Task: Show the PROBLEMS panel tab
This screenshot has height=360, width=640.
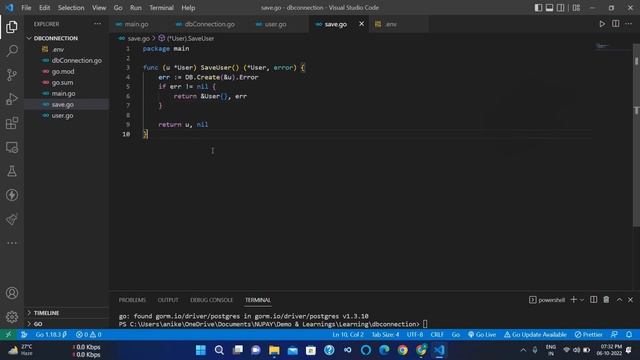Action: pyautogui.click(x=132, y=300)
